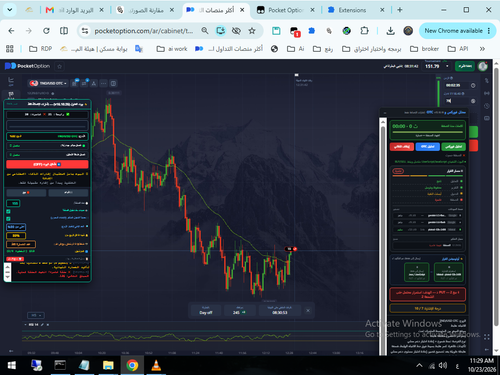Click the left green strategy card in analysis panel
The width and height of the screenshot is (500, 375).
[416, 272]
